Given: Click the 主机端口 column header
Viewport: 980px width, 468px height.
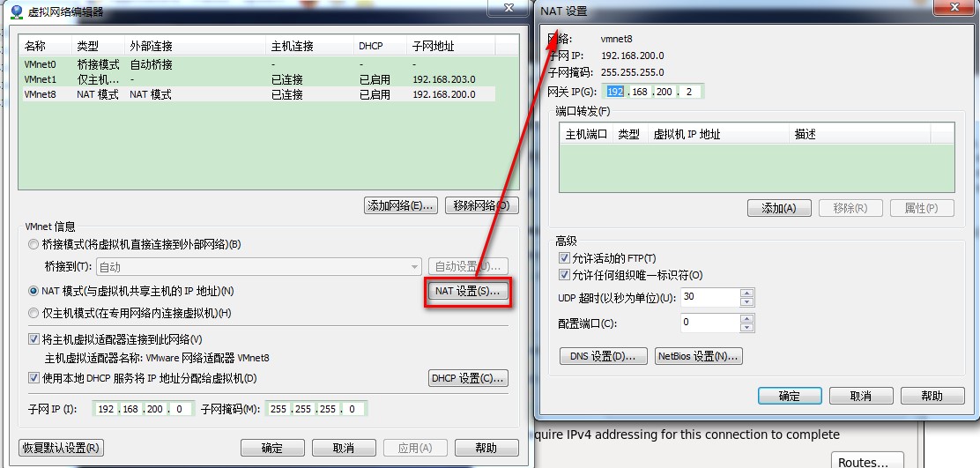Looking at the screenshot, I should (586, 134).
